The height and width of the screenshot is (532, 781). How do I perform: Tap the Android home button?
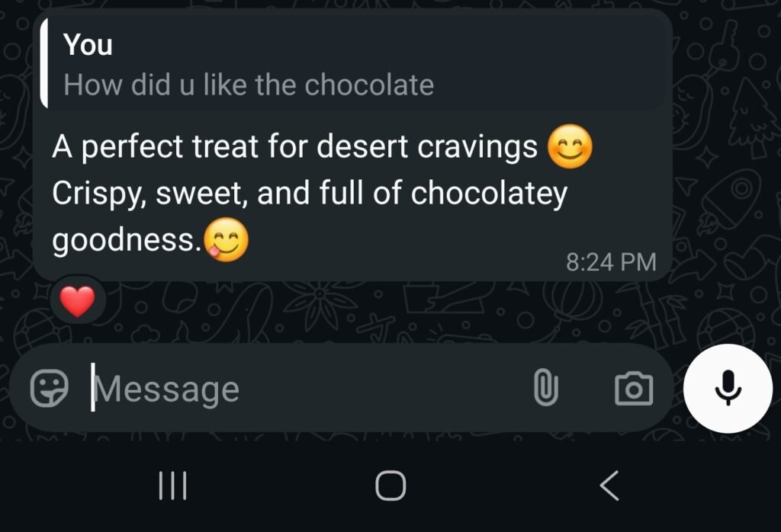pos(390,486)
